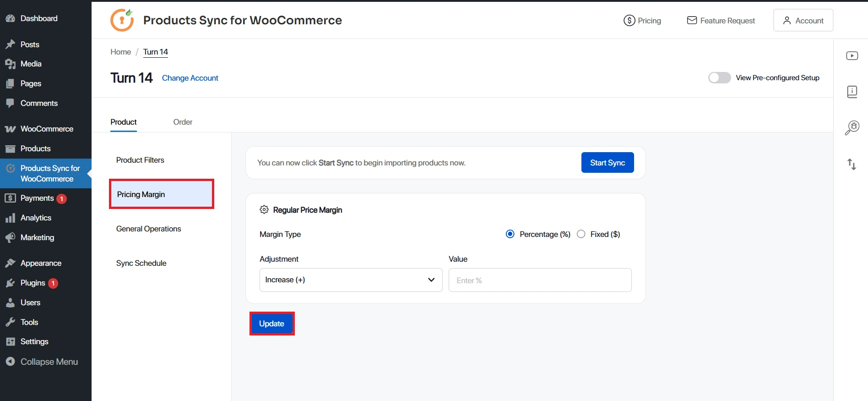
Task: Click the Payments notification badge
Action: click(61, 199)
